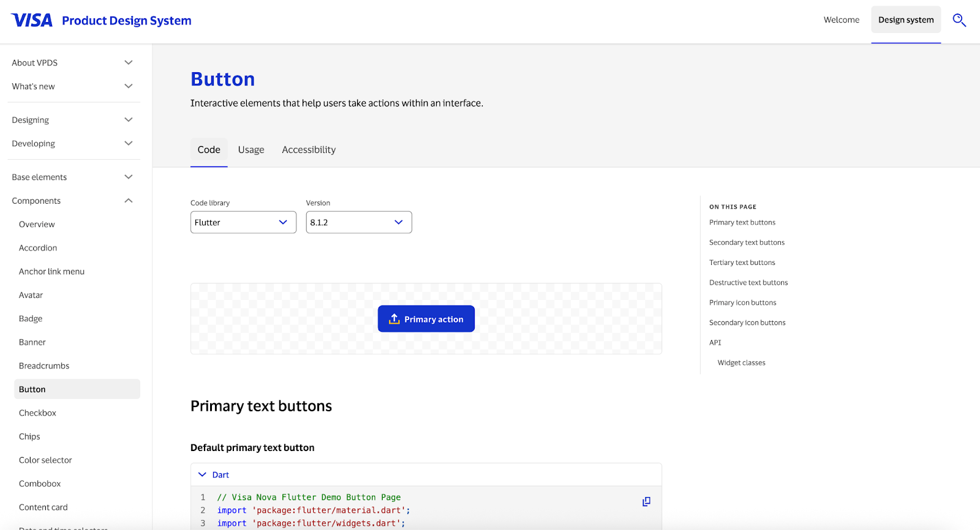Open the Content card component page
Viewport: 980px width, 530px height.
[43, 507]
